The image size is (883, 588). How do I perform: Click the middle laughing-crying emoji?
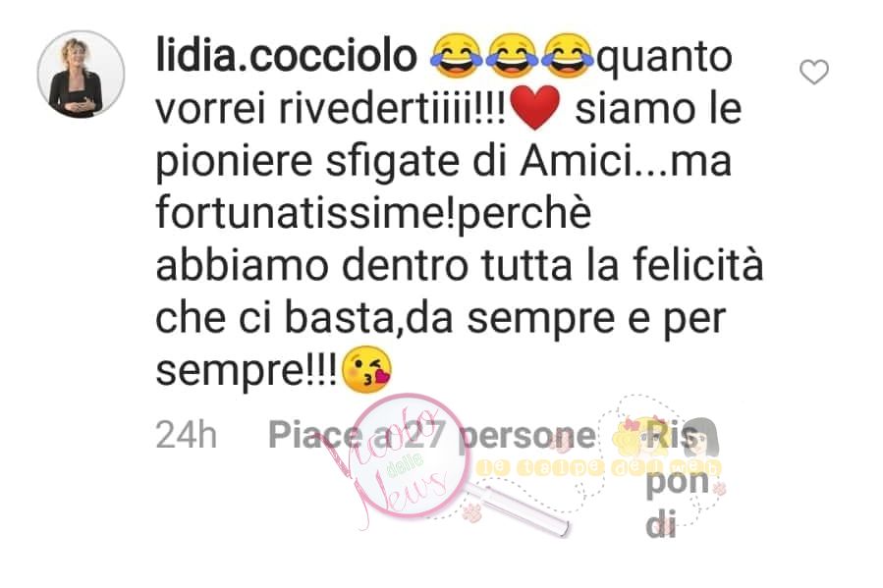pyautogui.click(x=512, y=56)
